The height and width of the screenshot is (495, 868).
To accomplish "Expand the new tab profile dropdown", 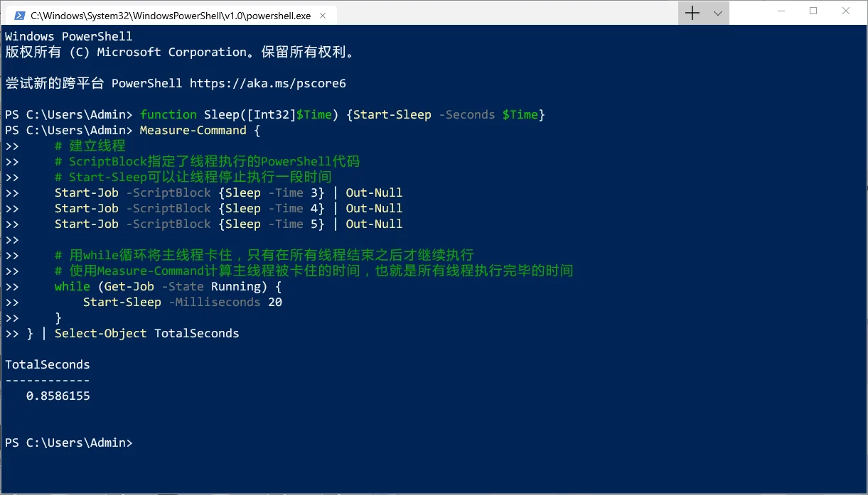I will pyautogui.click(x=717, y=13).
